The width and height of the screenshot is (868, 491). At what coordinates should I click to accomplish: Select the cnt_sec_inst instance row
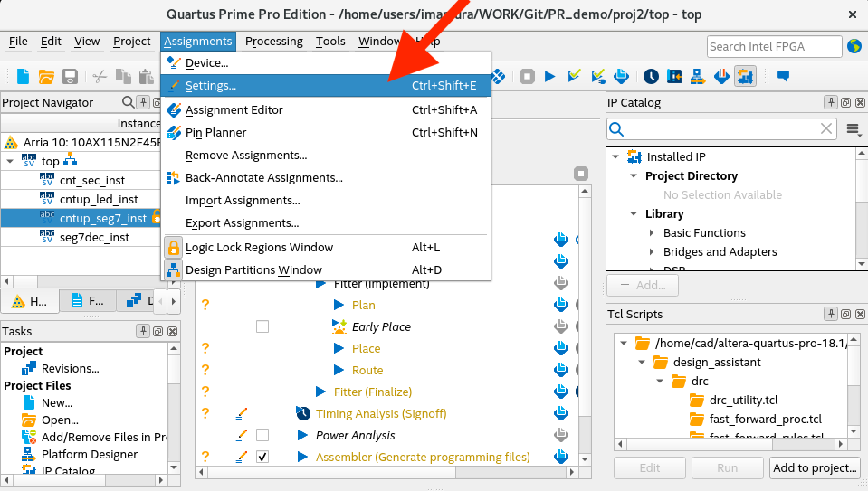(x=81, y=180)
